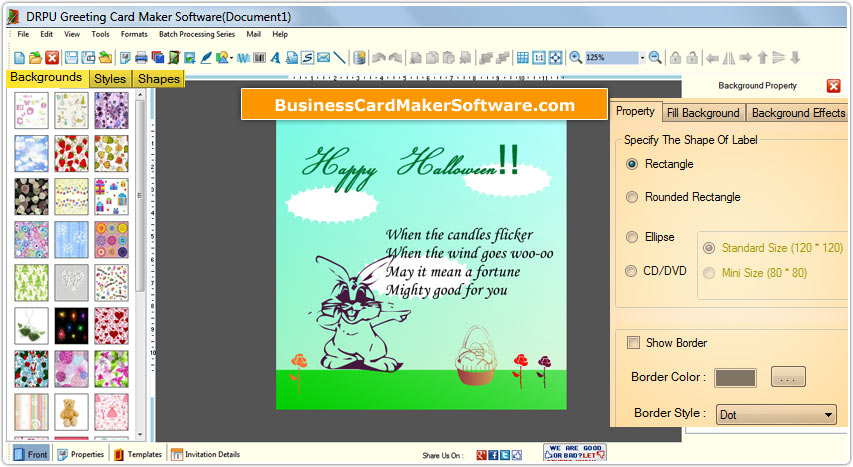This screenshot has height=467, width=853.
Task: Open the Formats menu
Action: (134, 34)
